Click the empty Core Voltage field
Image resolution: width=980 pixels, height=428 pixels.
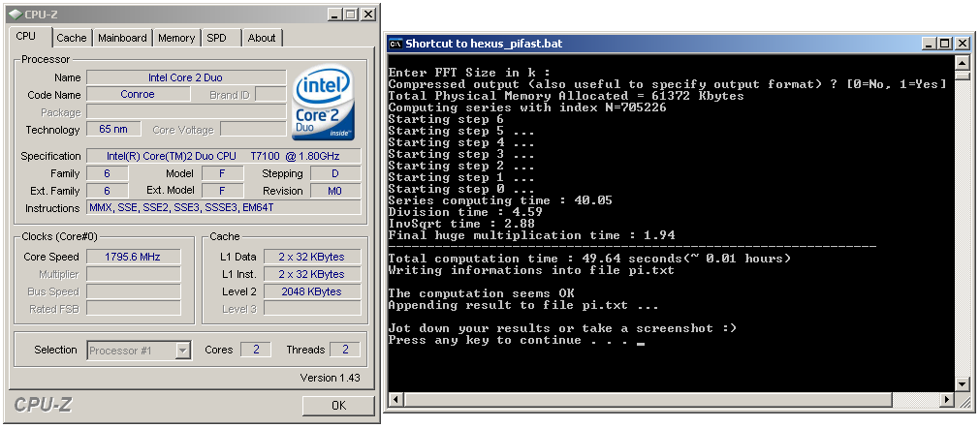pyautogui.click(x=253, y=129)
